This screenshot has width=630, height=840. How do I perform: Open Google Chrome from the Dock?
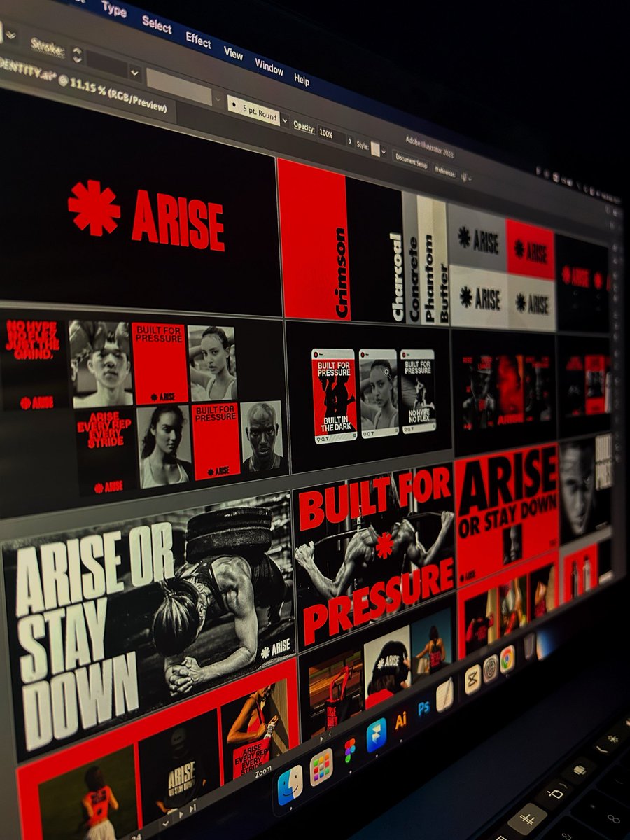507,659
